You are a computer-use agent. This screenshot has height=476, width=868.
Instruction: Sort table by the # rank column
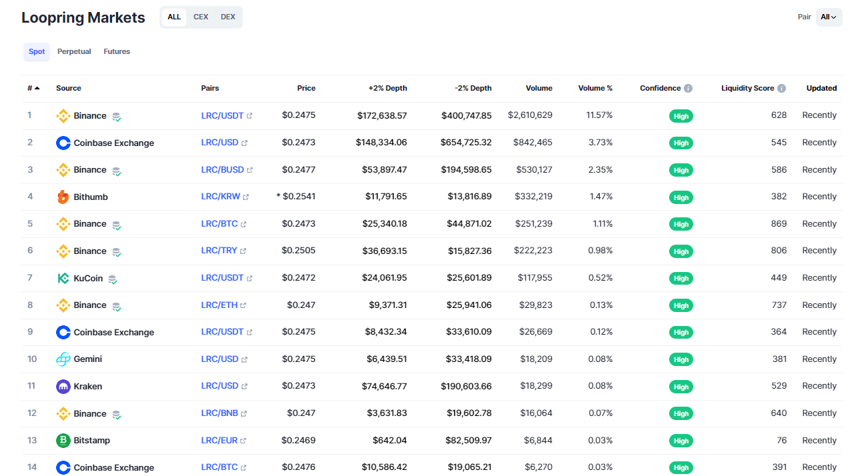tap(33, 89)
